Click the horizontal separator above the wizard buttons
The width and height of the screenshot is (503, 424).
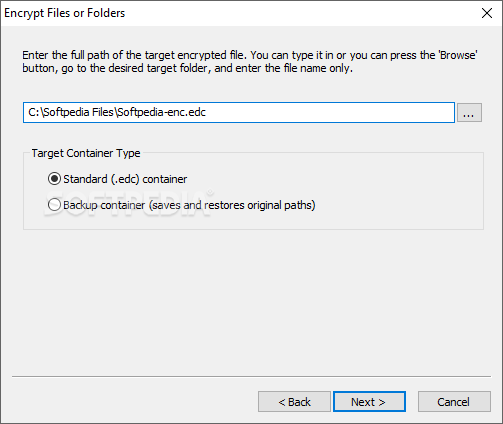pyautogui.click(x=251, y=377)
